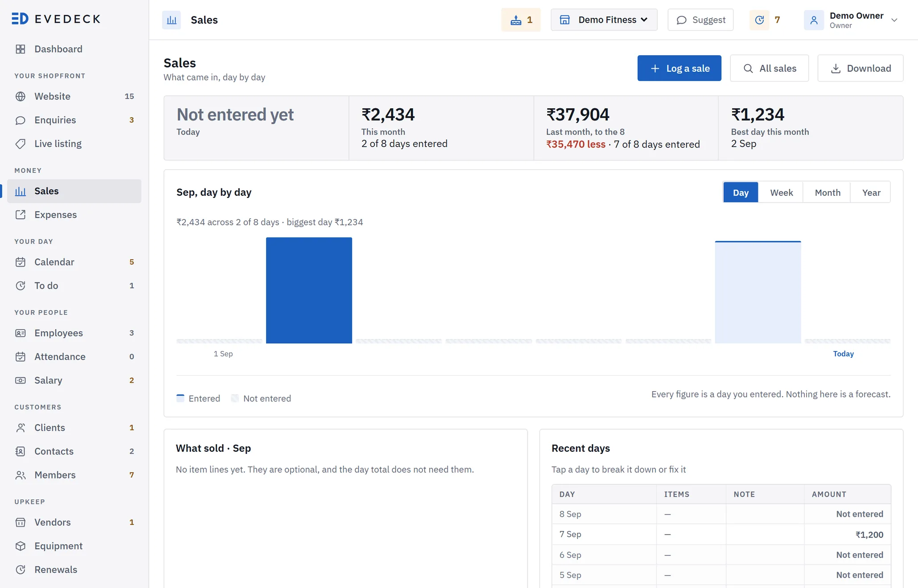Switch chart to Week view
The image size is (918, 588).
click(781, 192)
